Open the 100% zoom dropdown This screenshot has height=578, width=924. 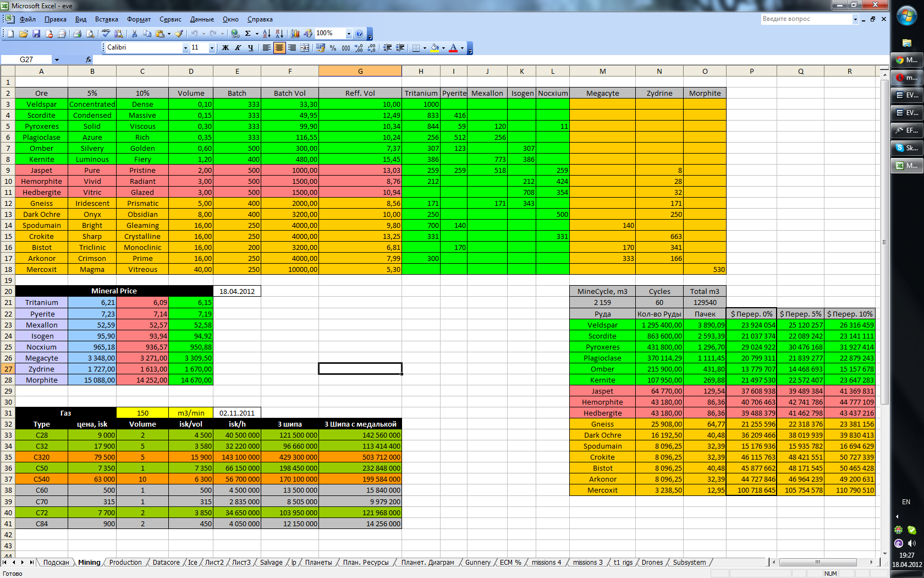(349, 34)
